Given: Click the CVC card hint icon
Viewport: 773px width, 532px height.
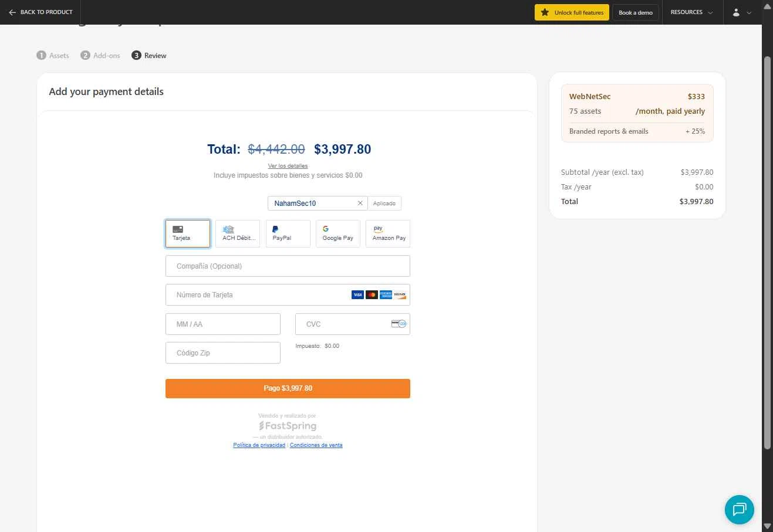Looking at the screenshot, I should (399, 324).
